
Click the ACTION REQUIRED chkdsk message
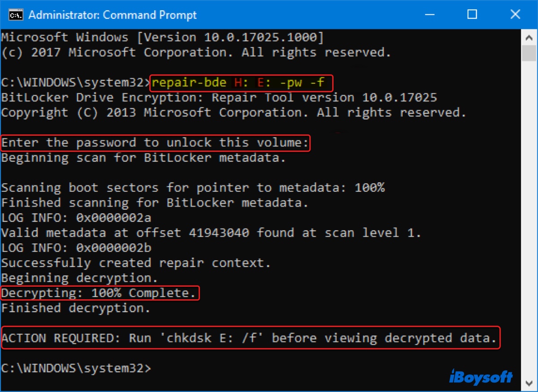tap(250, 338)
